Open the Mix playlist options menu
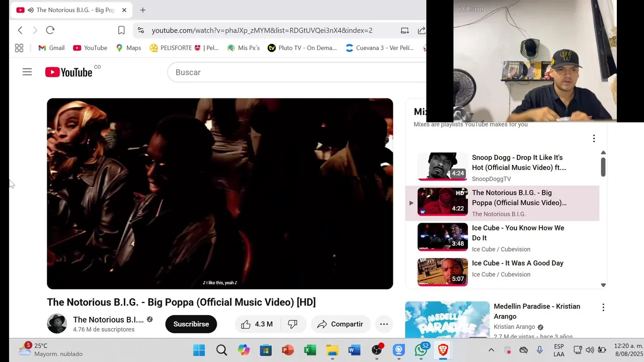 594,138
